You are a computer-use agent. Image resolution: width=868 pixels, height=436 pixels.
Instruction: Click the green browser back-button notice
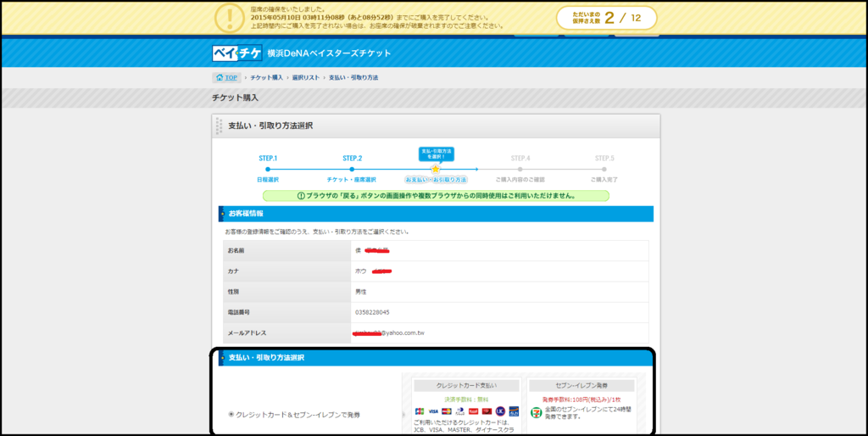[x=436, y=196]
